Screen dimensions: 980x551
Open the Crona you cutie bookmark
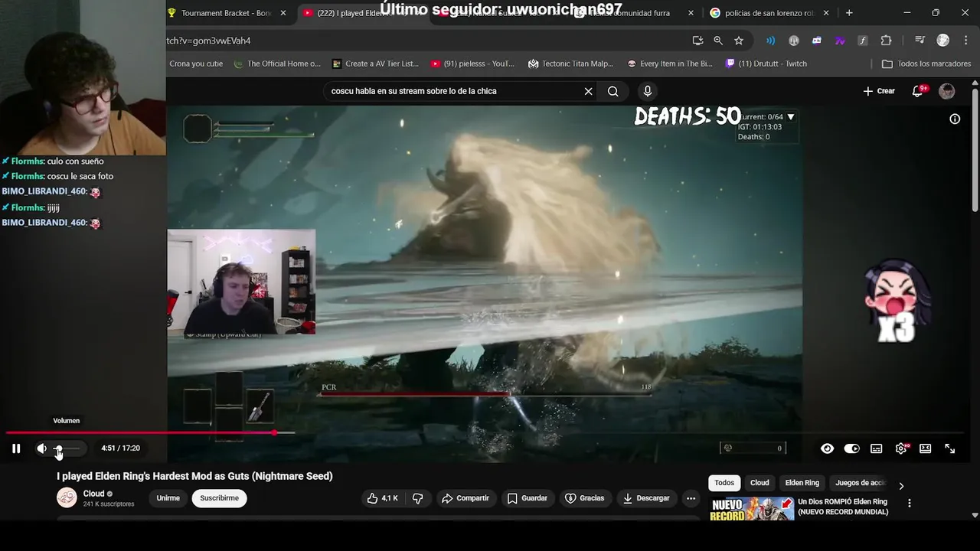pyautogui.click(x=196, y=64)
